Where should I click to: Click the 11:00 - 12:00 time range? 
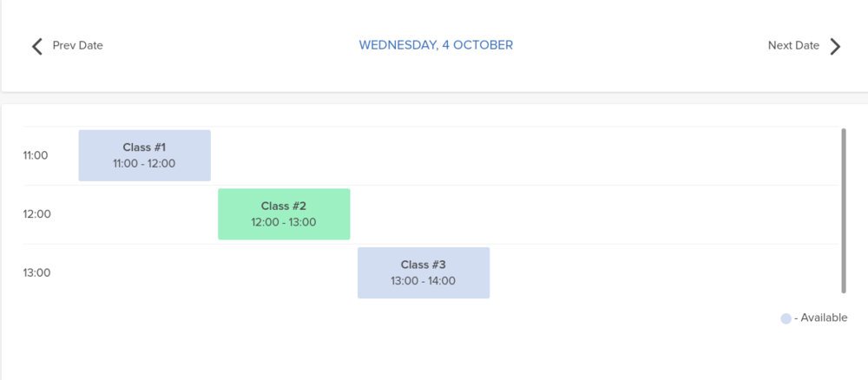click(x=144, y=163)
